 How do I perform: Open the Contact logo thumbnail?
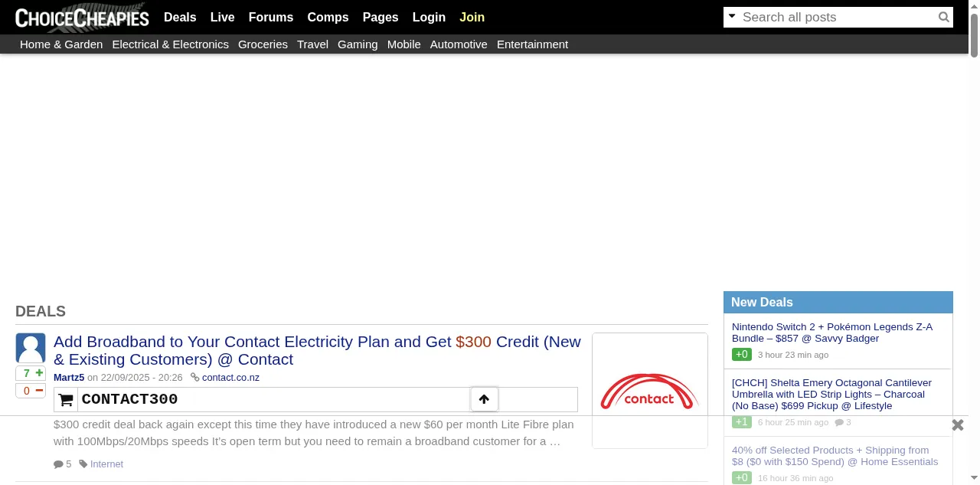pyautogui.click(x=650, y=391)
